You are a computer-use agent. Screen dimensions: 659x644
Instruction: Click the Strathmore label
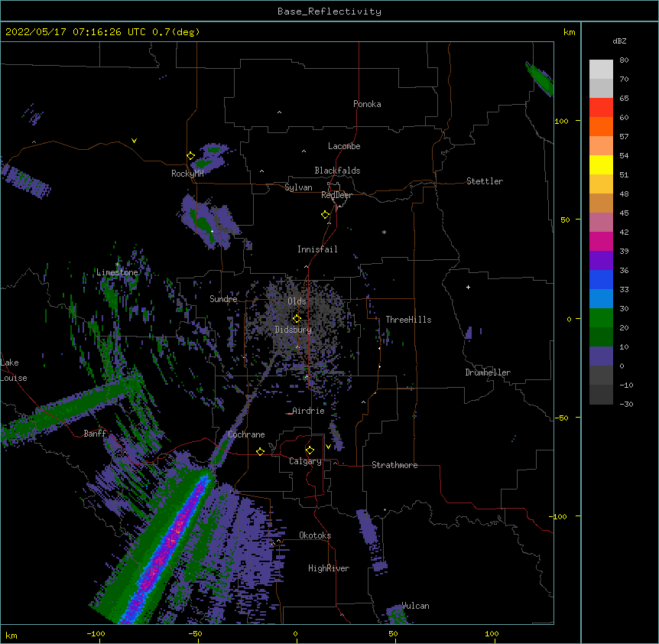(394, 465)
